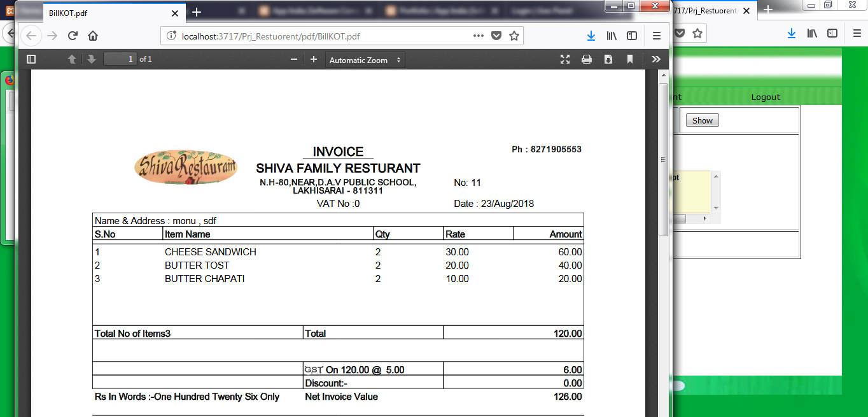Screen dimensions: 868x417
Task: Download the PDF from viewer toolbar
Action: pyautogui.click(x=608, y=59)
